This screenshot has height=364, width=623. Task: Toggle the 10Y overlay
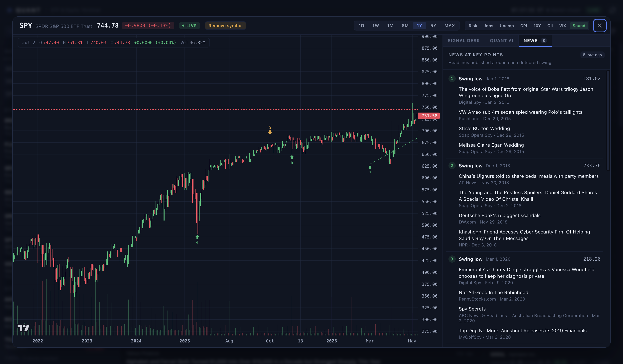pyautogui.click(x=537, y=26)
